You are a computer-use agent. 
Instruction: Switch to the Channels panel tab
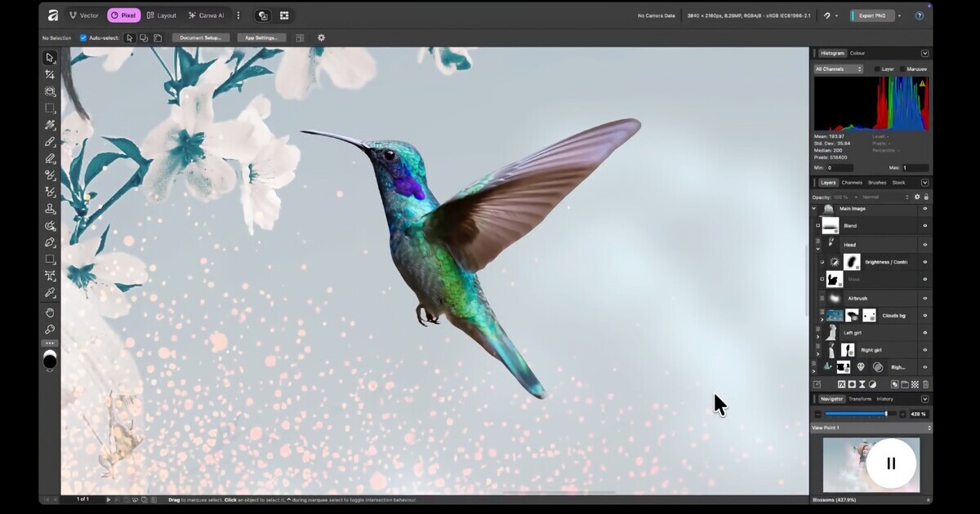[852, 183]
